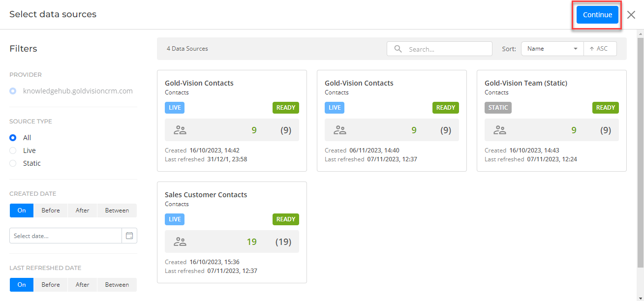Close the Select data sources dialog

[631, 15]
